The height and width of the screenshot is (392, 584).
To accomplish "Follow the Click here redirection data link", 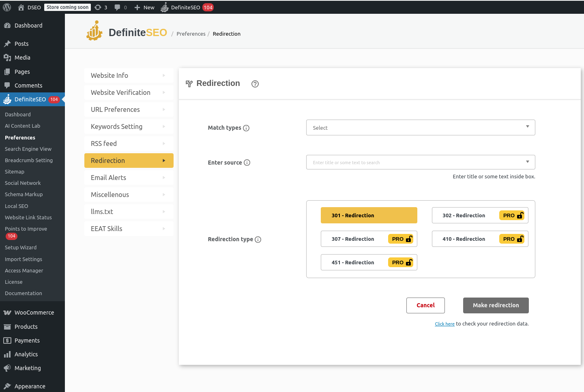I will [444, 324].
